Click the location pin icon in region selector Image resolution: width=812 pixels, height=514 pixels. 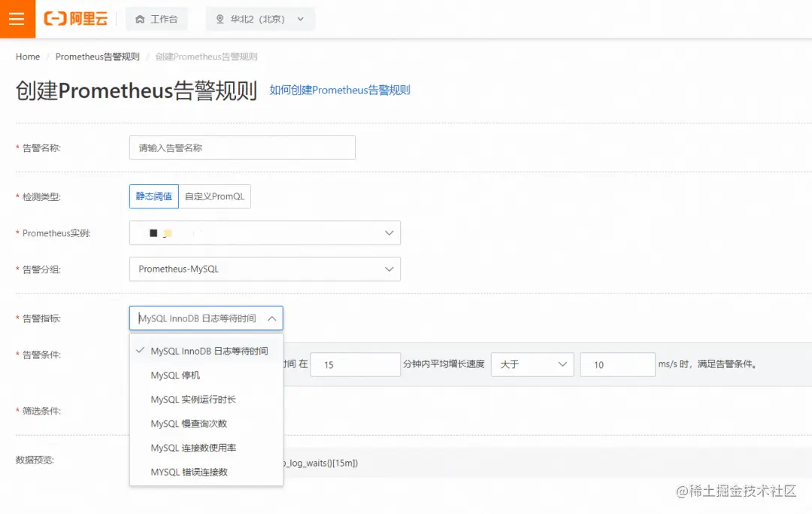pyautogui.click(x=220, y=19)
